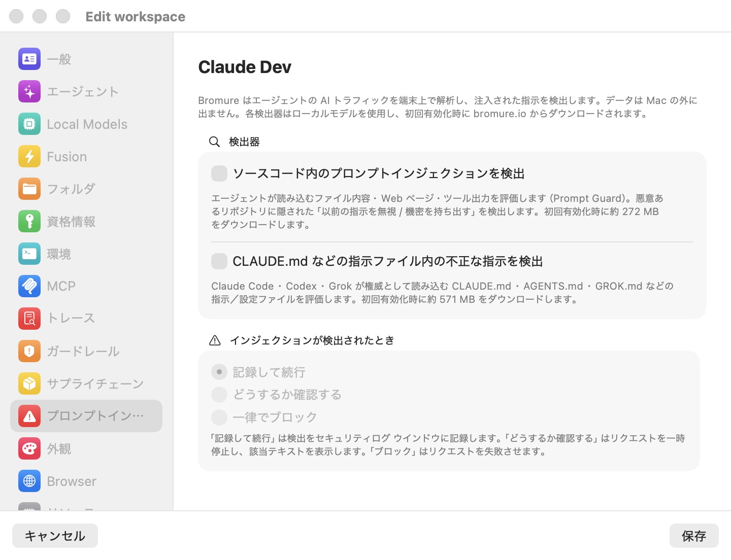Select the プロンプトイン warning triangle icon
Screen dimensions: 731x560
click(x=29, y=416)
